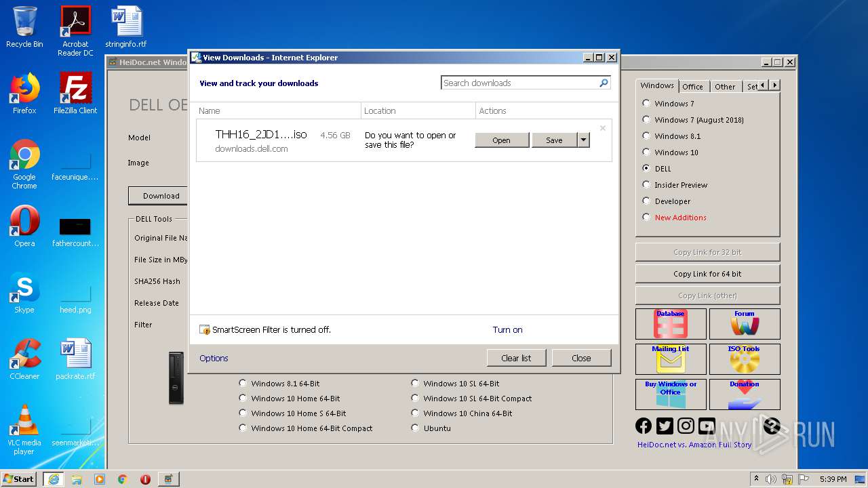Open HeiDoc Database icon button
Screen dimensions: 868x488
pyautogui.click(x=671, y=324)
